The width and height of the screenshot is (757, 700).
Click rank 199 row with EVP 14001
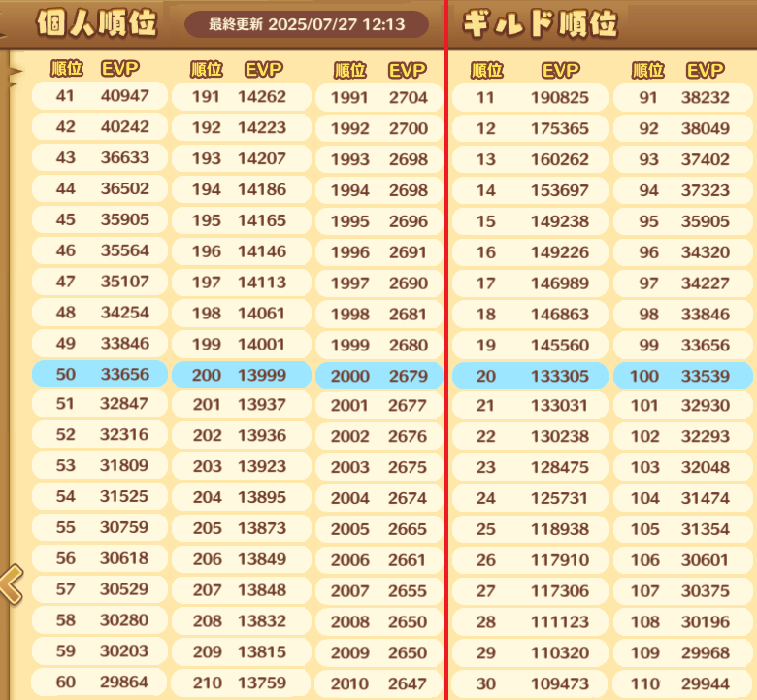click(x=242, y=344)
